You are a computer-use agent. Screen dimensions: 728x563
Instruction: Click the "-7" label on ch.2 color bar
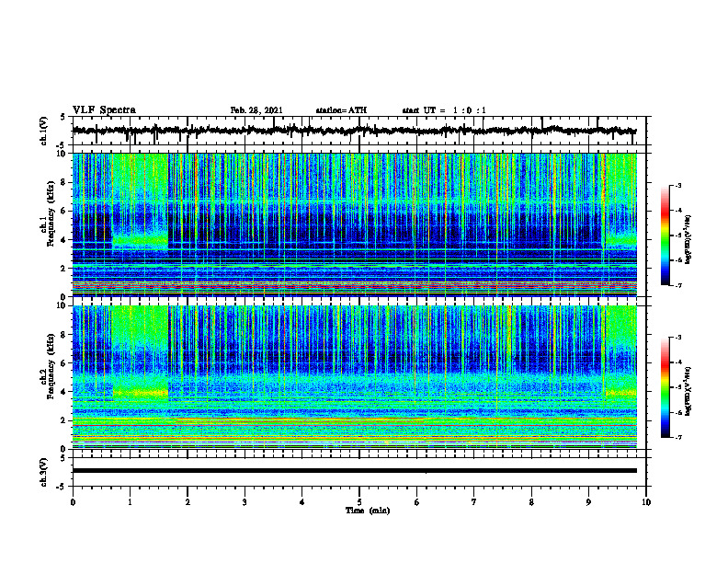coord(678,437)
